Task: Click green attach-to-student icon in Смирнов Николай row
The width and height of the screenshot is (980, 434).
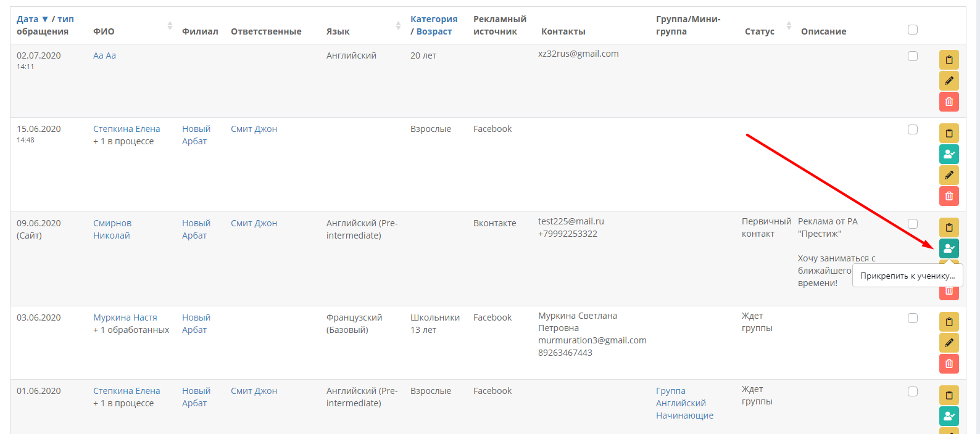Action: (x=949, y=248)
